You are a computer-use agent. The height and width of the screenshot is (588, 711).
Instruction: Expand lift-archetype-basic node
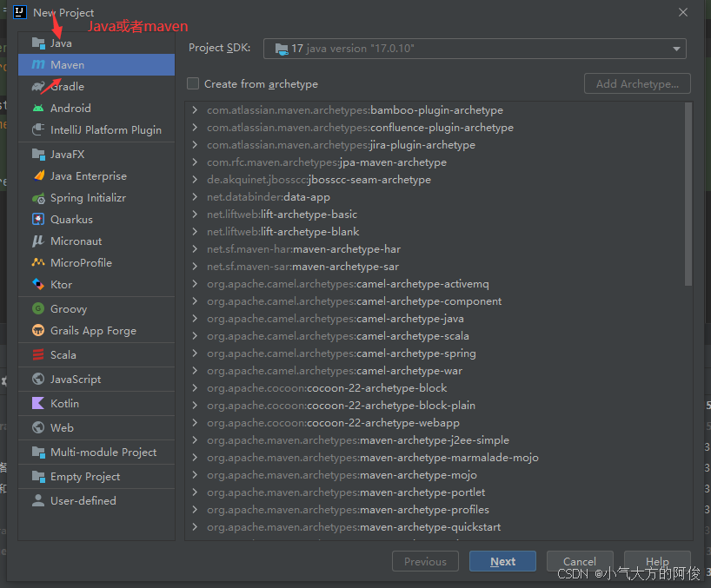coord(195,215)
